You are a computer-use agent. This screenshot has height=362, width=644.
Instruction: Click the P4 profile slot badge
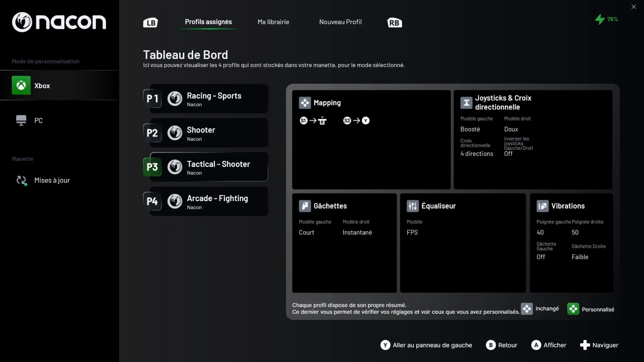pos(152,201)
